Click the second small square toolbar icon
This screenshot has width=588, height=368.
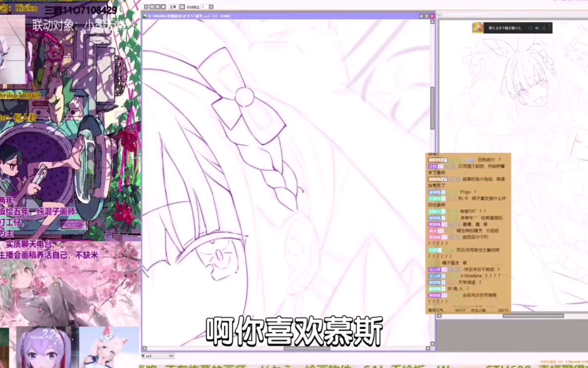[x=152, y=7]
